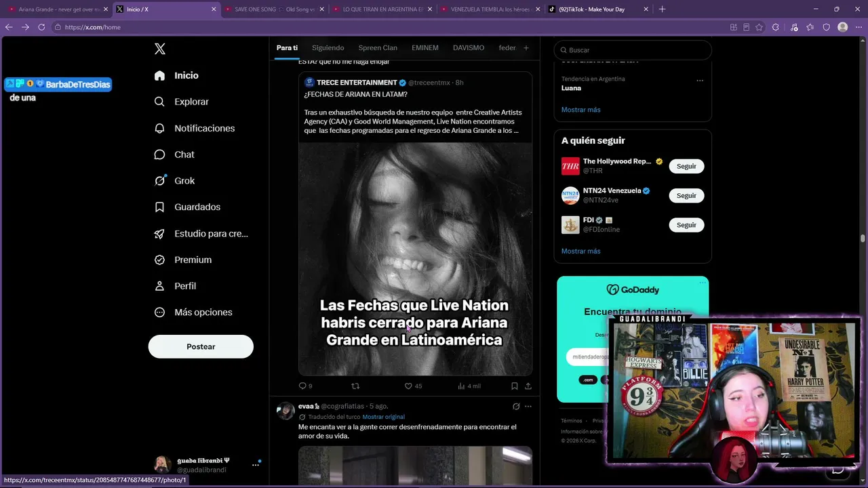Open media control music icon

click(x=793, y=27)
